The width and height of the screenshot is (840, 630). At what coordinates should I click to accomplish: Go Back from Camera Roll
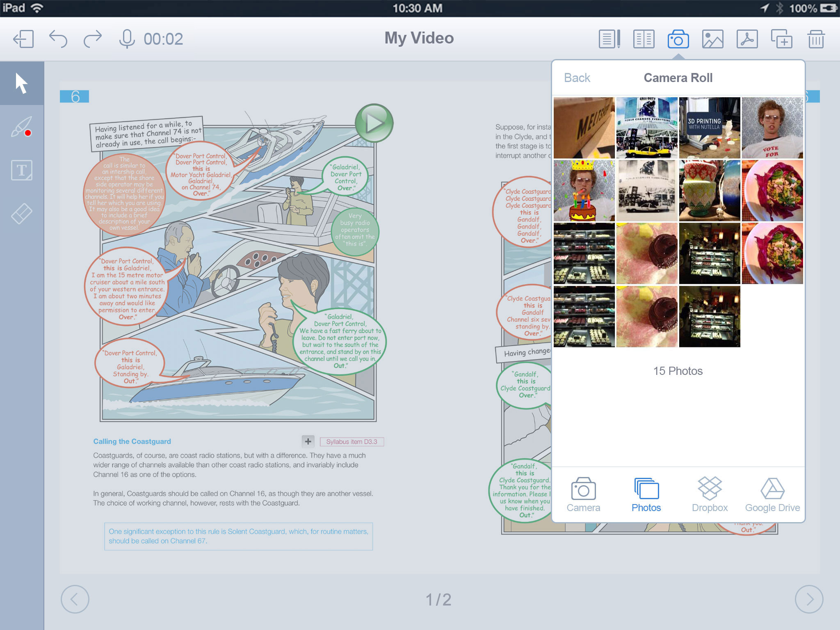pos(577,78)
